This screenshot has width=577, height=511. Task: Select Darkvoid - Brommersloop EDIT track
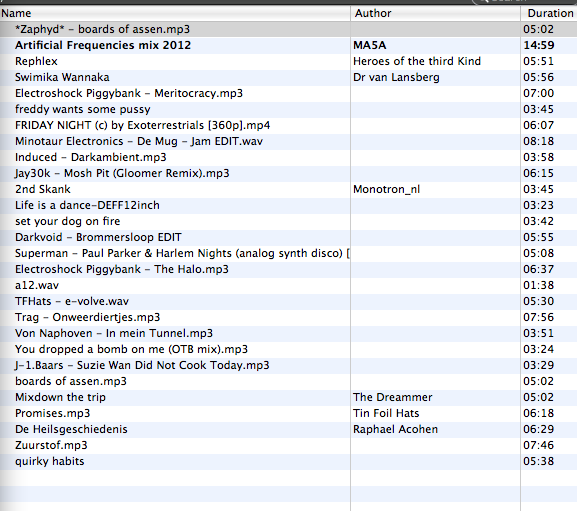click(x=288, y=237)
